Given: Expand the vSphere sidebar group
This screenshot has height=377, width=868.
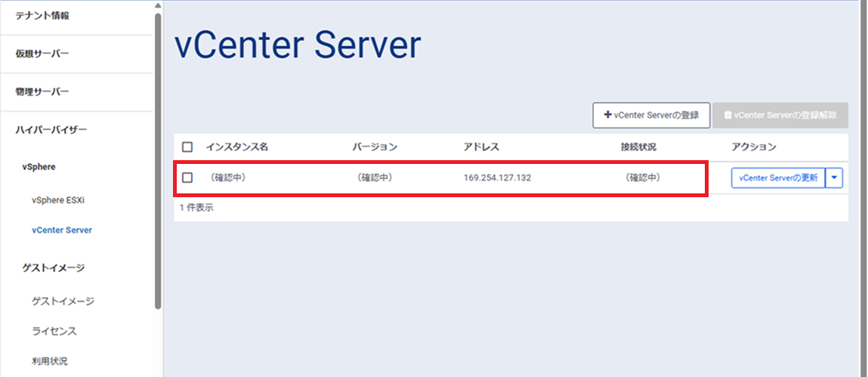Looking at the screenshot, I should coord(39,167).
